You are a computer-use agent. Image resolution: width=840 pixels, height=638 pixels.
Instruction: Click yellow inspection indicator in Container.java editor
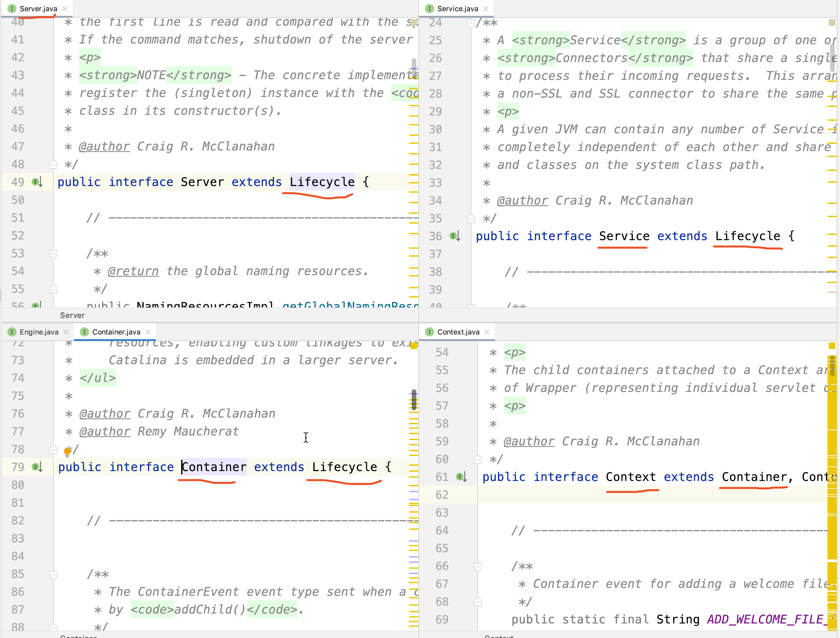pyautogui.click(x=413, y=346)
